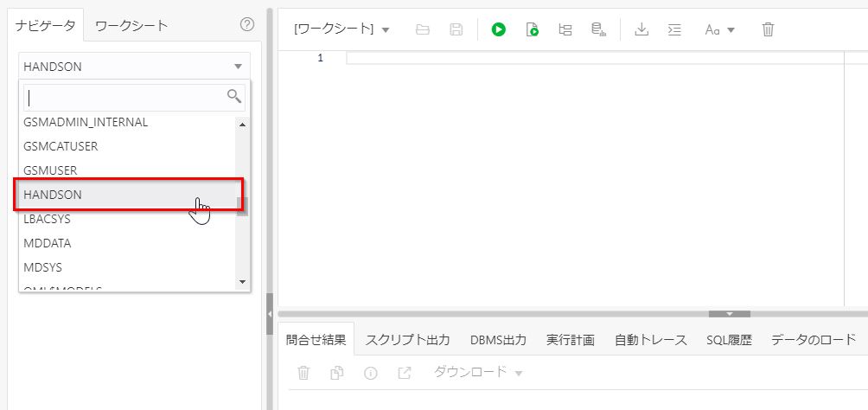
Task: Click the Explain Plan icon in the toolbar
Action: [x=565, y=29]
